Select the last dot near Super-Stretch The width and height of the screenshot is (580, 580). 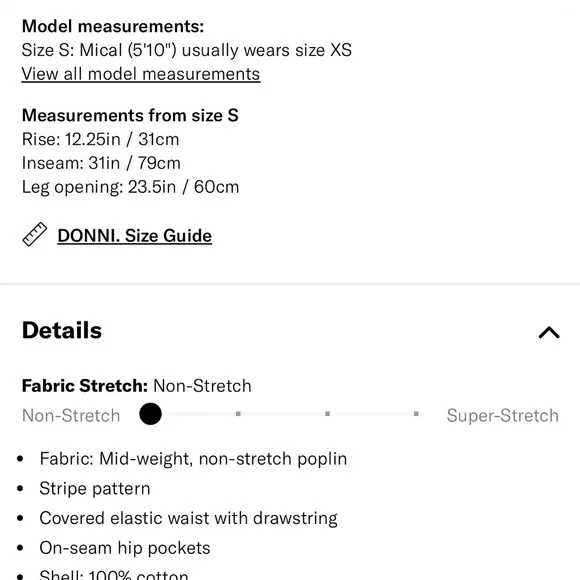click(416, 414)
